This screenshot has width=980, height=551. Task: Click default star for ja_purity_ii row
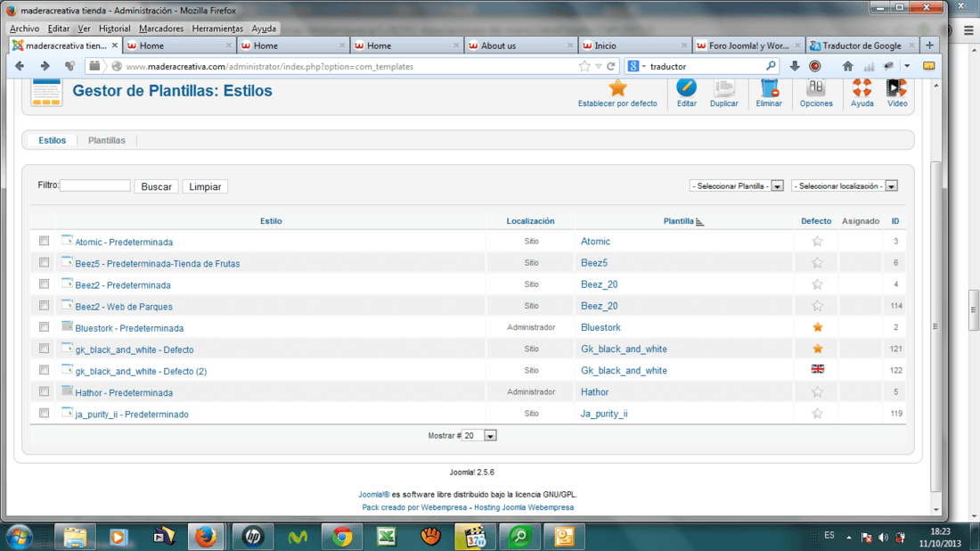(x=817, y=414)
